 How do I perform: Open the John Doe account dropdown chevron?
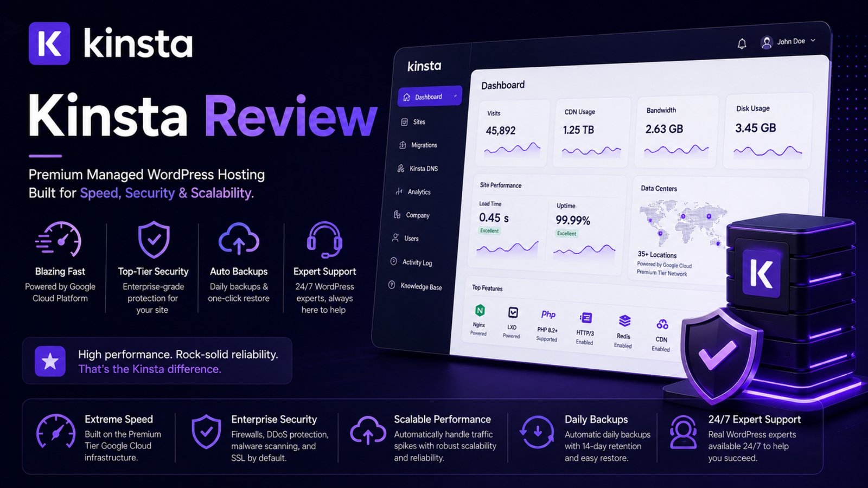(x=813, y=41)
